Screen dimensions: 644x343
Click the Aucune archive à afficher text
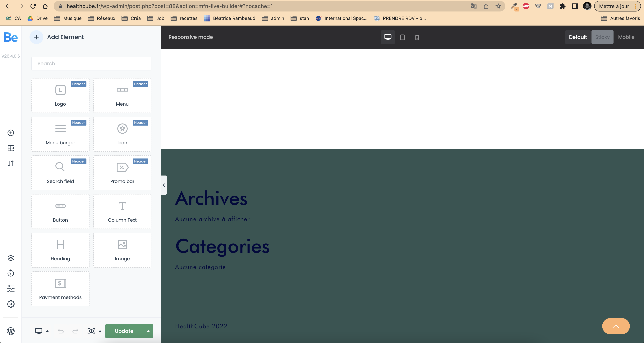pyautogui.click(x=213, y=219)
